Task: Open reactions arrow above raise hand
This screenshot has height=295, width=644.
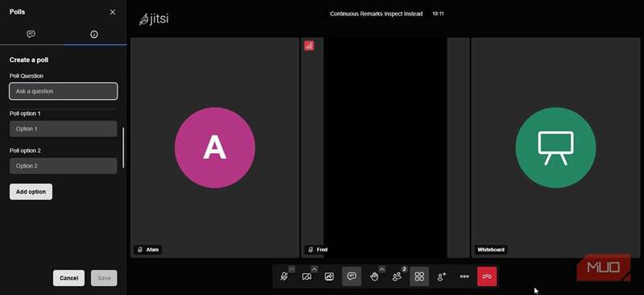Action: point(382,269)
